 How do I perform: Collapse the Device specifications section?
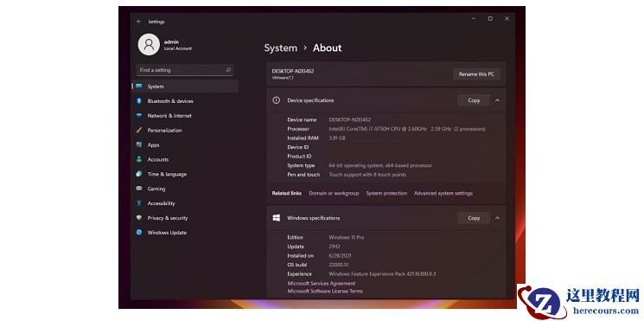(497, 100)
